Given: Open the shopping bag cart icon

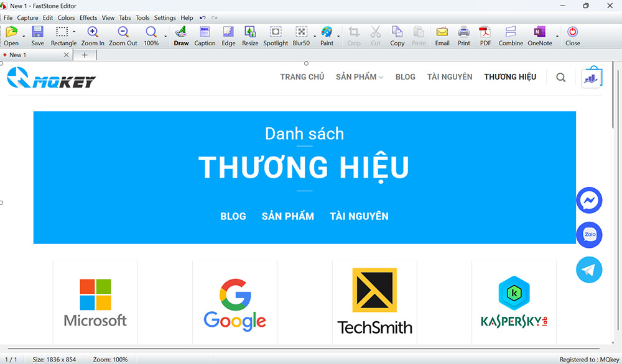Looking at the screenshot, I should (592, 77).
